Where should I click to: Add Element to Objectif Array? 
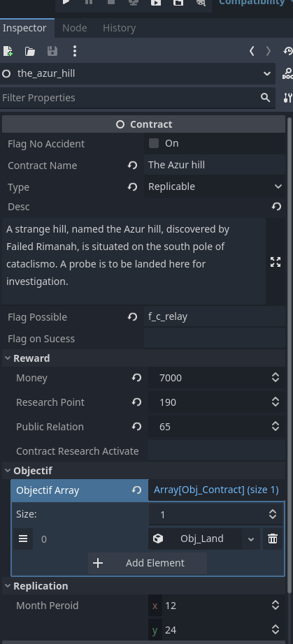pos(148,563)
